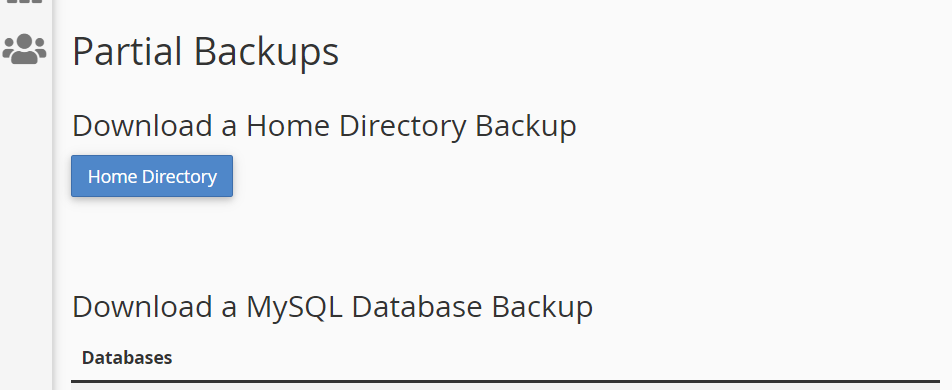The width and height of the screenshot is (952, 390).
Task: Click the word Directory in the first section heading
Action: (403, 127)
